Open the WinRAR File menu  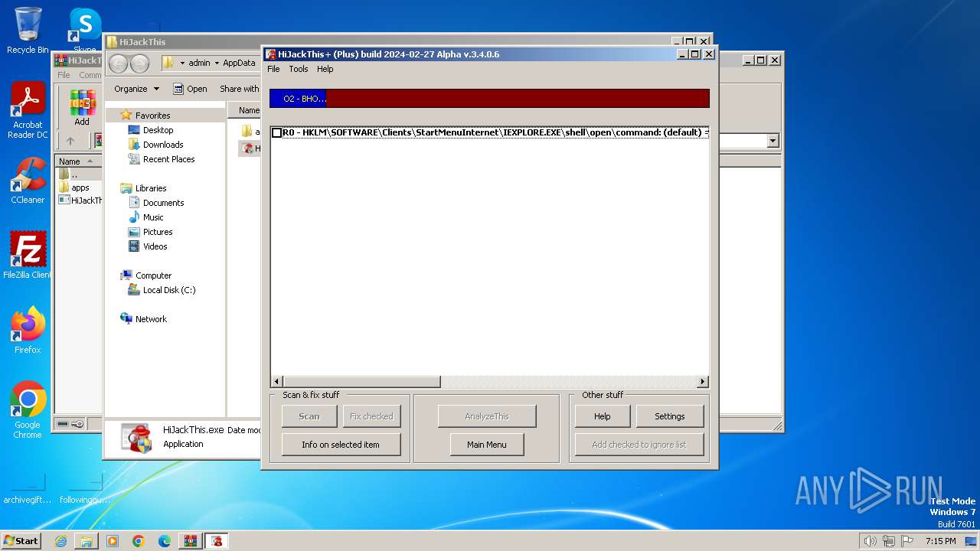[64, 75]
